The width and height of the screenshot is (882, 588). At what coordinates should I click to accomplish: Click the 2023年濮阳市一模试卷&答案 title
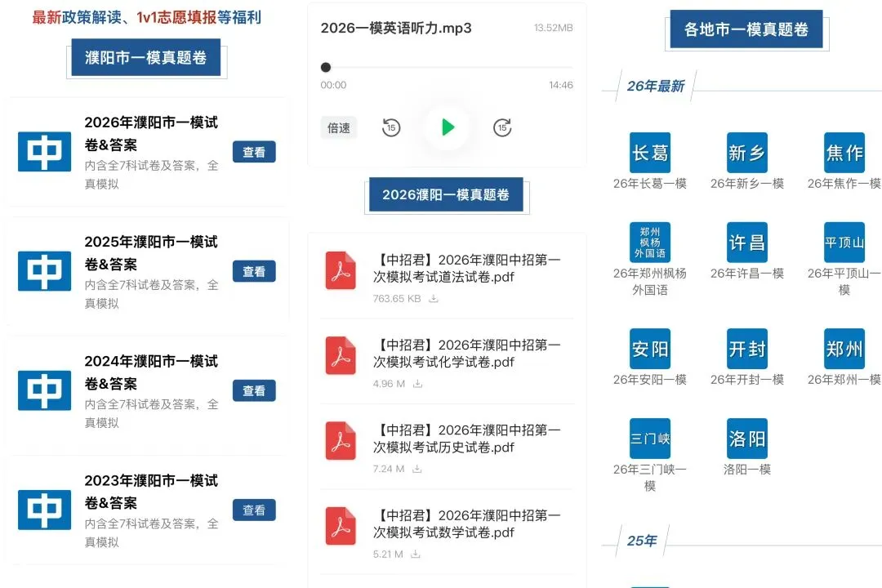151,491
